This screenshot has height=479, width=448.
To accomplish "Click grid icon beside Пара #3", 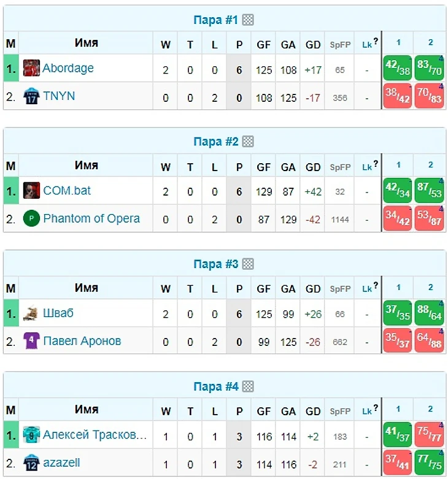I will (247, 264).
